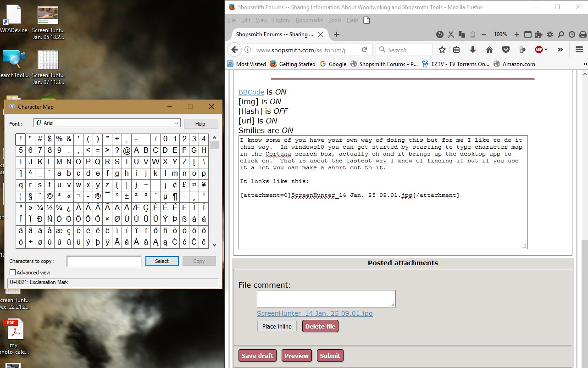Enable the Advanced view checkbox
This screenshot has height=368, width=588.
click(x=13, y=273)
